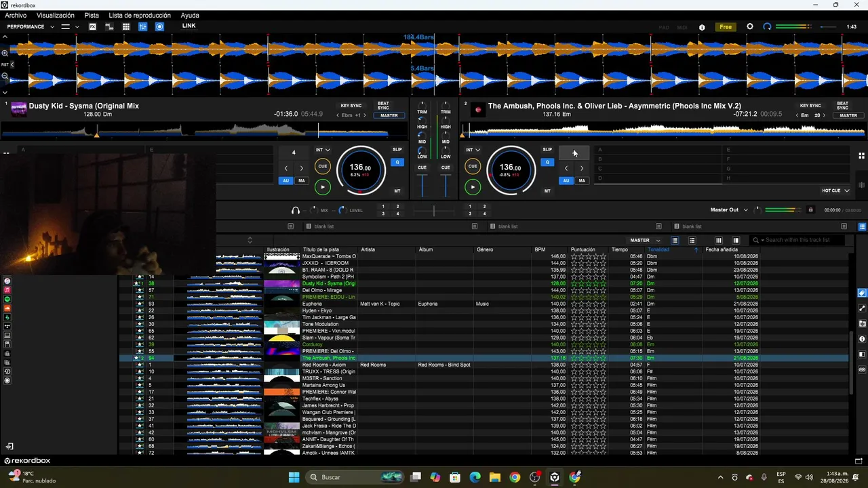868x488 pixels.
Task: Zoom out the waveform with magnifier minus
Action: pos(5,76)
